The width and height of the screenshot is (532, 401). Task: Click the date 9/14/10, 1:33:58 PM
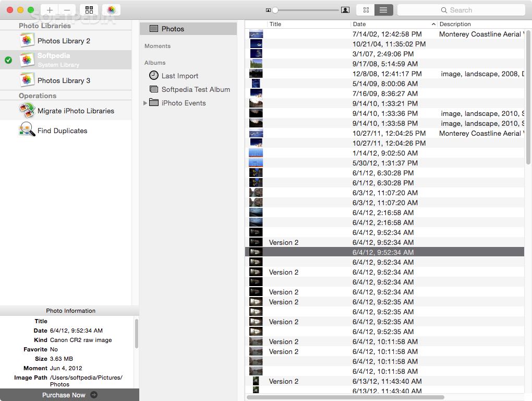(385, 123)
